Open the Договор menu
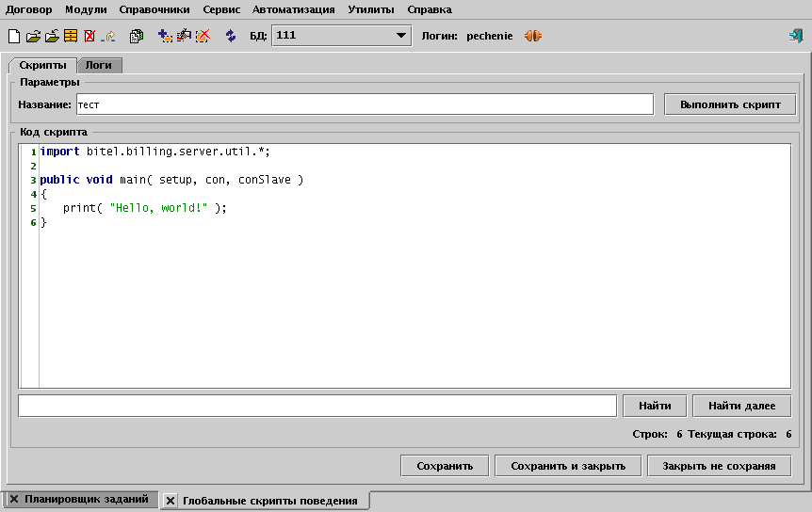This screenshot has width=812, height=512. point(29,9)
